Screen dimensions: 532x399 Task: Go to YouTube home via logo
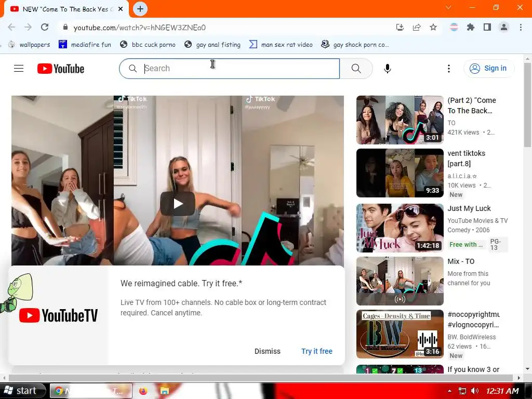pyautogui.click(x=61, y=69)
